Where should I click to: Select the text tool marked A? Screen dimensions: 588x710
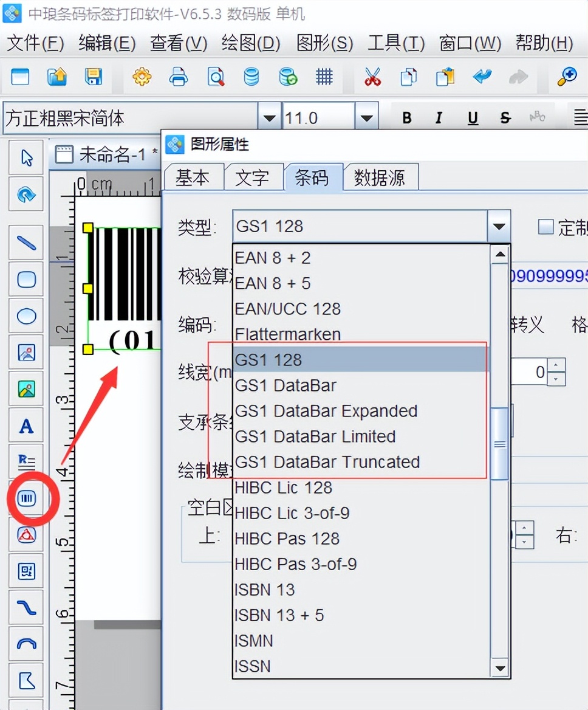tap(27, 426)
